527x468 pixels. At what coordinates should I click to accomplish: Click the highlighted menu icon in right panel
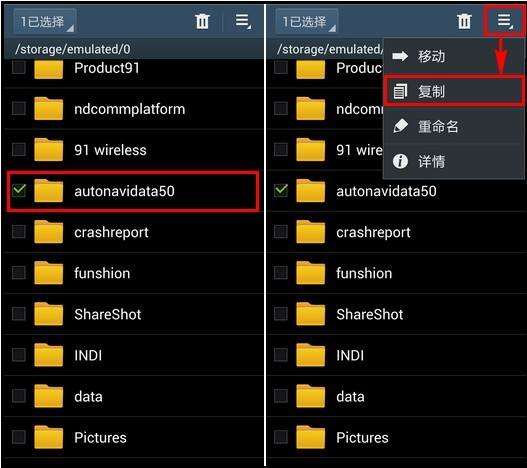click(x=505, y=22)
